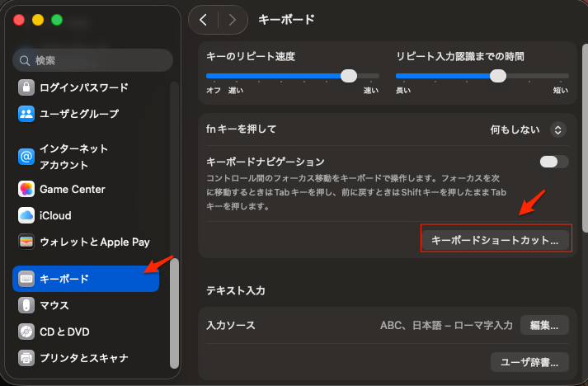Open ウォレットとApple Pay pane
This screenshot has width=588, height=386.
[x=84, y=242]
